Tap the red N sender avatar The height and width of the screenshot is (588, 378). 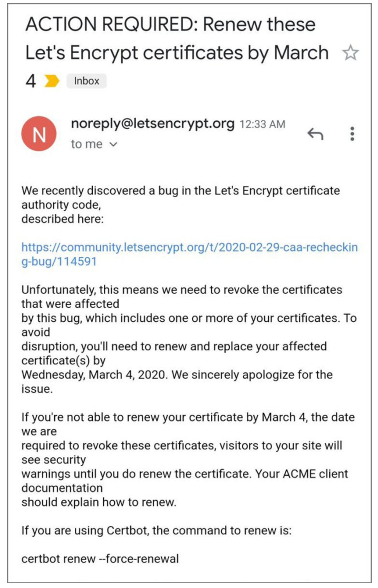(39, 133)
